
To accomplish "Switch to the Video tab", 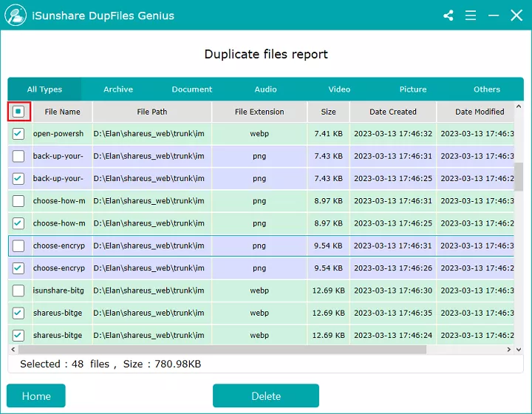I will point(339,89).
